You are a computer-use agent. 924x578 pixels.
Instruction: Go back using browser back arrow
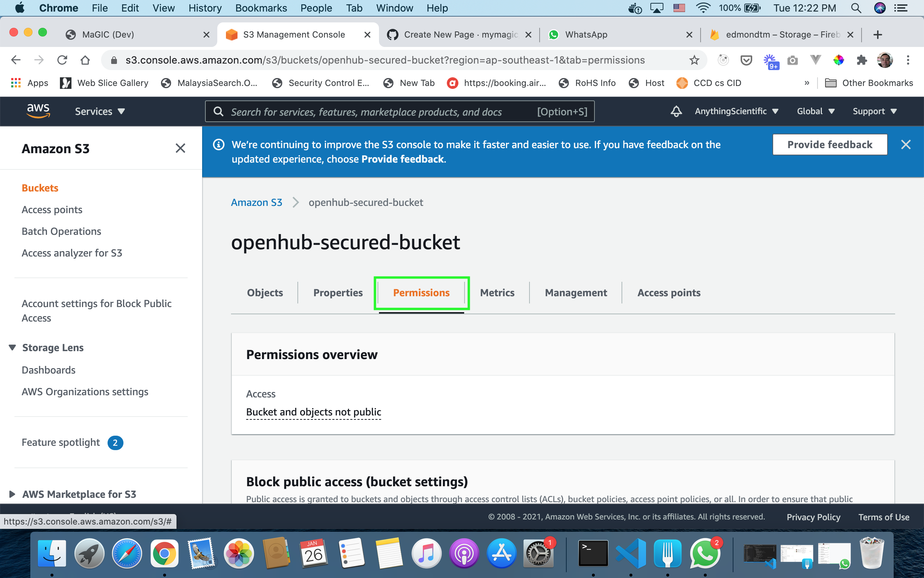coord(16,60)
